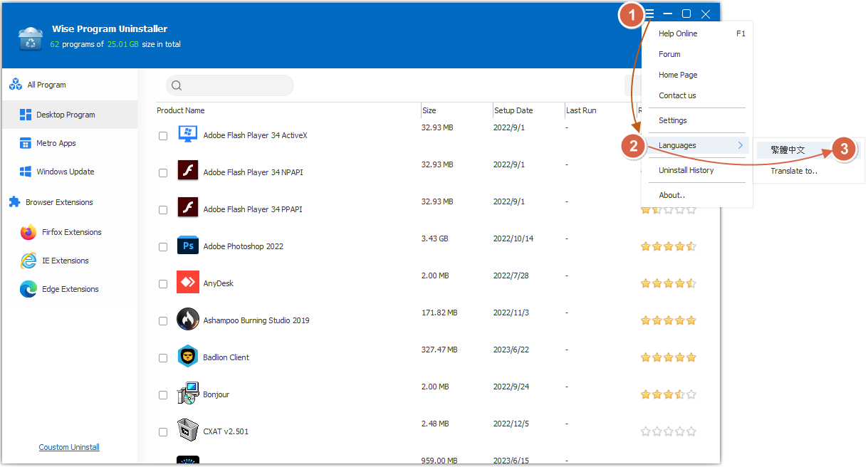868x467 pixels.
Task: Tick the Adobe Photoshop 2022 checkbox
Action: pos(163,246)
